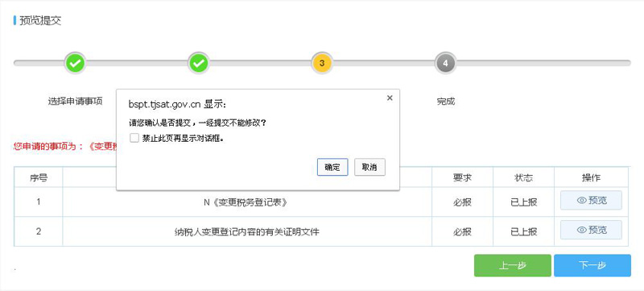
Task: Click the 操作 column header
Action: (591, 177)
